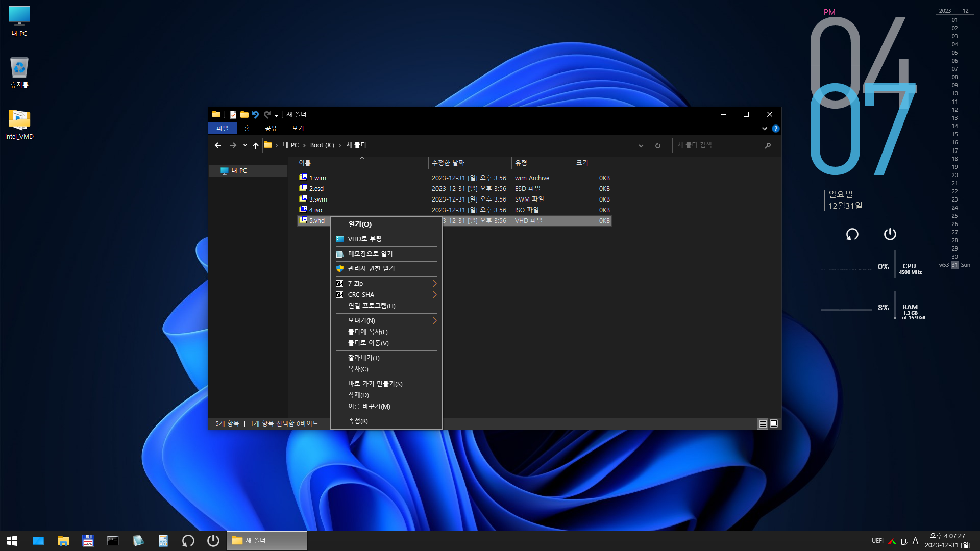This screenshot has height=551, width=980.
Task: Choose 열기(O) from the context menu
Action: pyautogui.click(x=386, y=224)
